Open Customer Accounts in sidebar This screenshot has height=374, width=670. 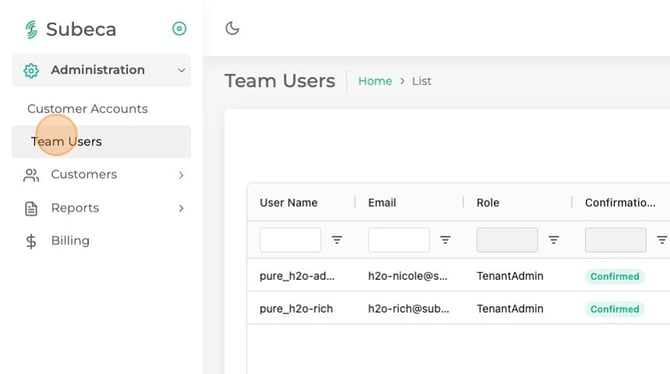(88, 109)
